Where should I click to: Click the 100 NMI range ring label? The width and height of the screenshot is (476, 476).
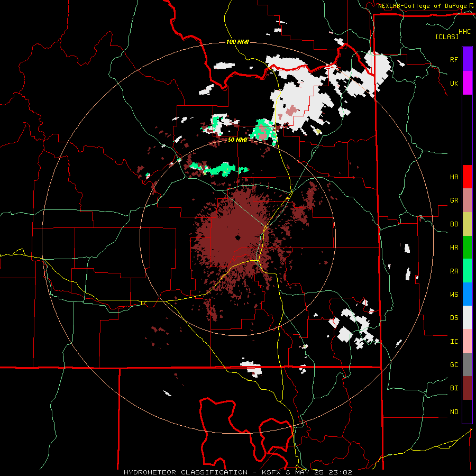click(237, 42)
